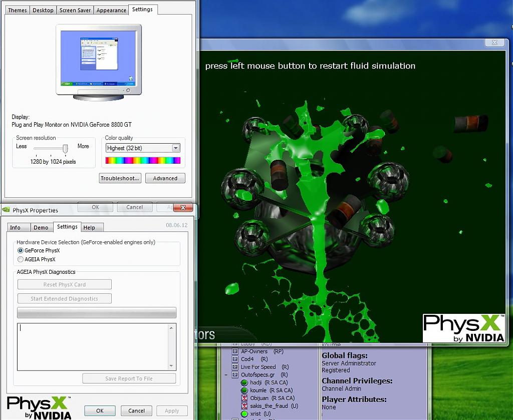Click OK in PhysX Properties
513x420 pixels.
100,411
